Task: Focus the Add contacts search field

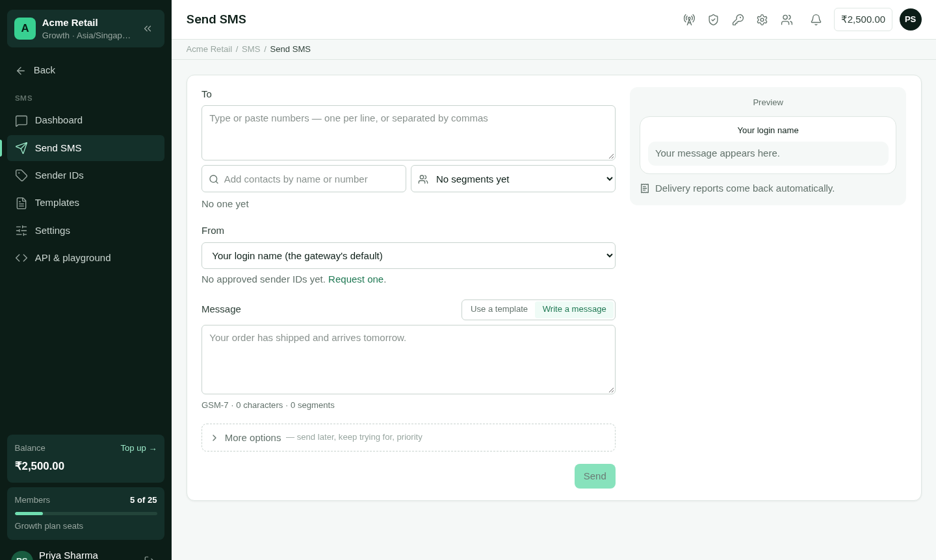Action: point(304,179)
